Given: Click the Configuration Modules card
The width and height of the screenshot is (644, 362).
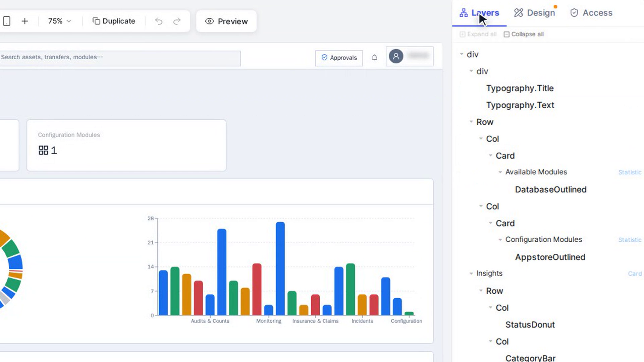Looking at the screenshot, I should [126, 145].
